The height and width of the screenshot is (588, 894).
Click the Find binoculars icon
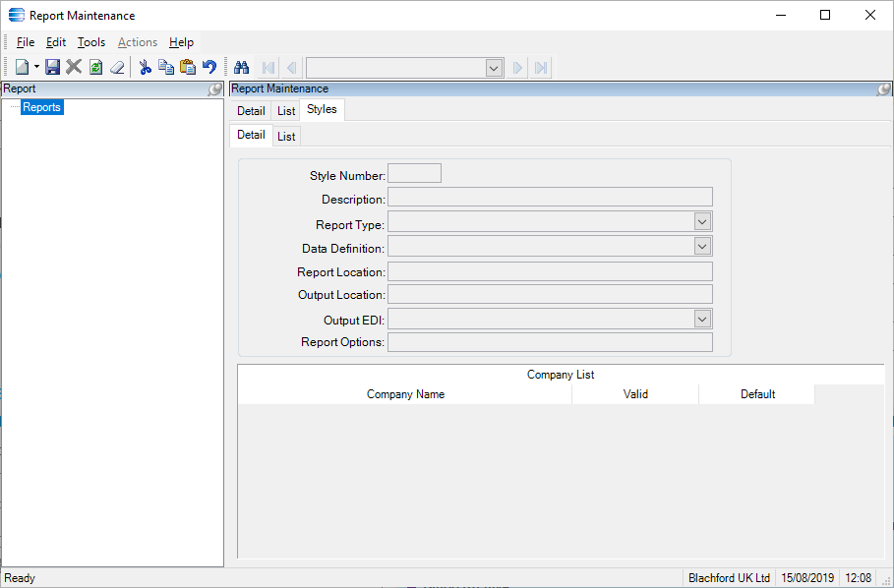coord(242,68)
